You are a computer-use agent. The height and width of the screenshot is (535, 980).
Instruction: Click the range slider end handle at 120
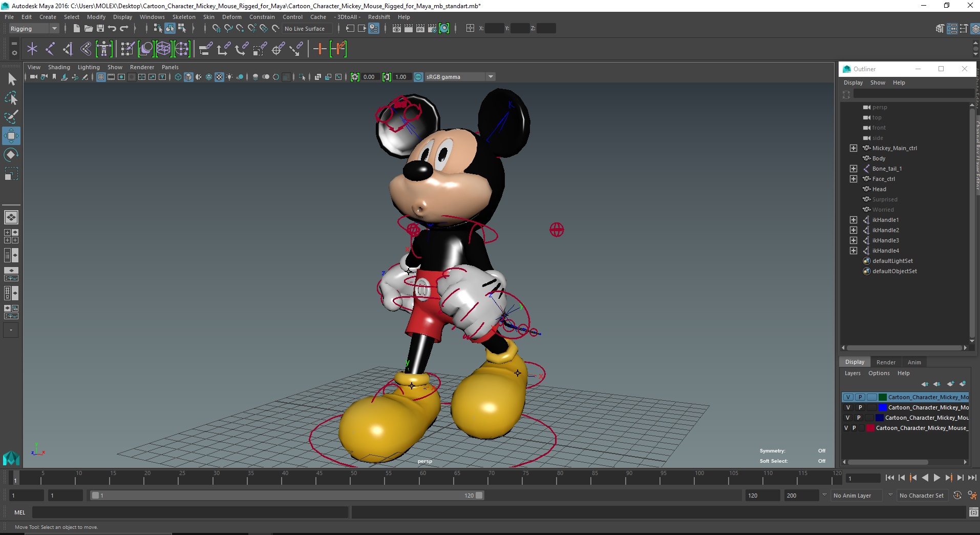(479, 496)
